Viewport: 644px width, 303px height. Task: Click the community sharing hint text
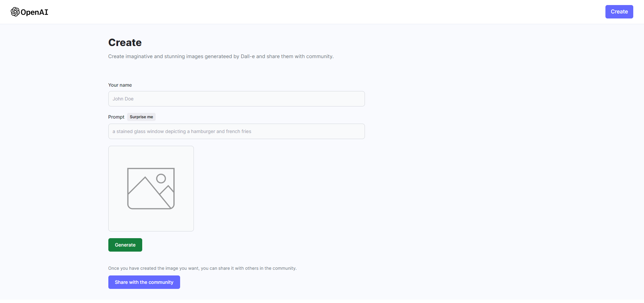pos(202,268)
